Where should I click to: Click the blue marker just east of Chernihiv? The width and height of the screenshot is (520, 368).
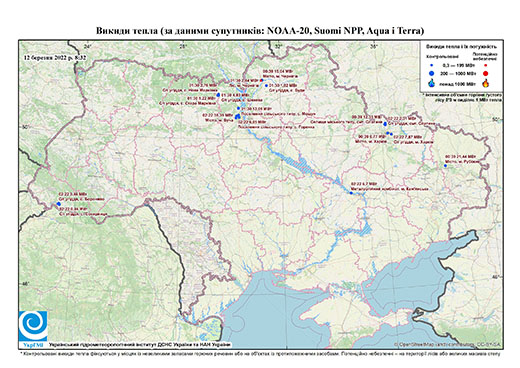[x=266, y=86]
